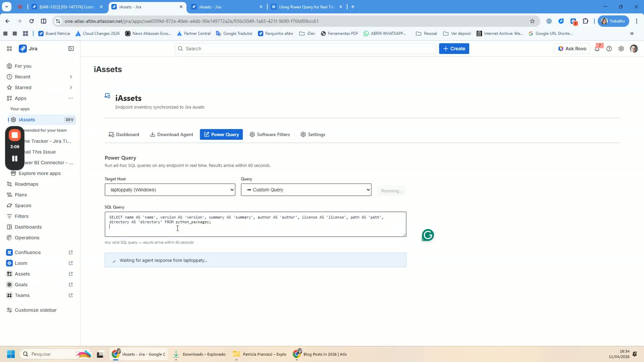Open Downloads Explorer window on taskbar
Screen dimensions: 644x362
click(200, 354)
